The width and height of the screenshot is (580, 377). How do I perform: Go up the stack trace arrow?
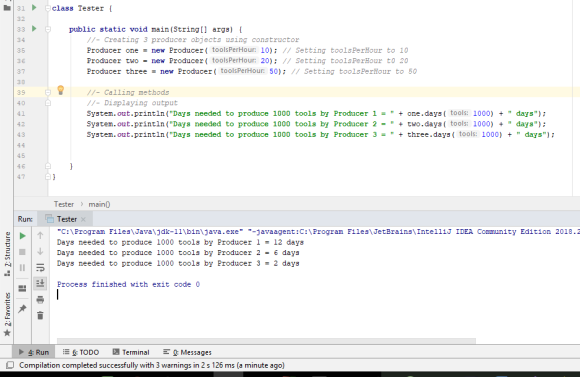pos(40,235)
